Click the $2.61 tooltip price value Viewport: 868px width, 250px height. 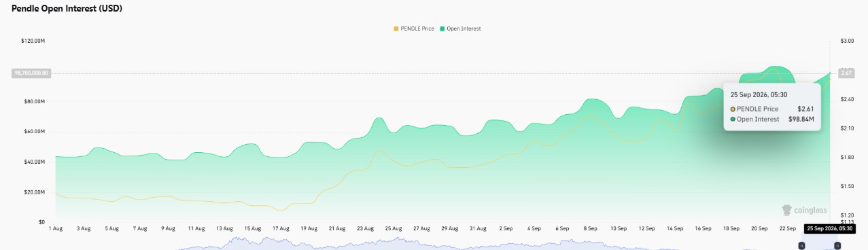point(805,109)
